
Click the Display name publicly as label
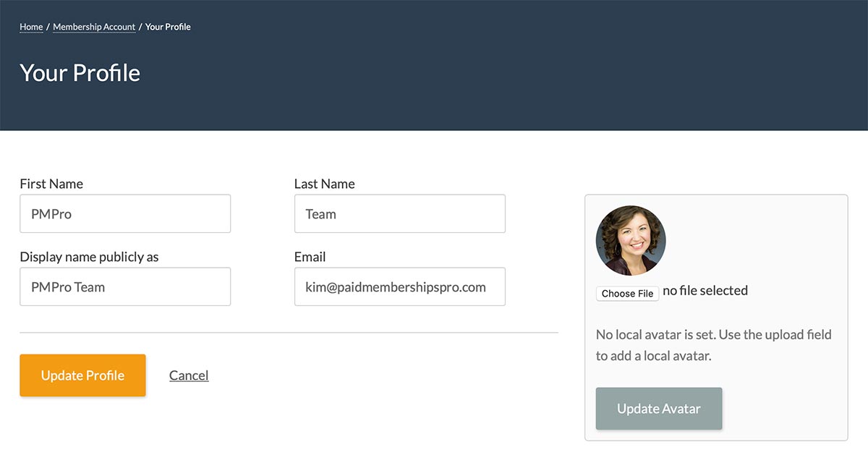89,257
